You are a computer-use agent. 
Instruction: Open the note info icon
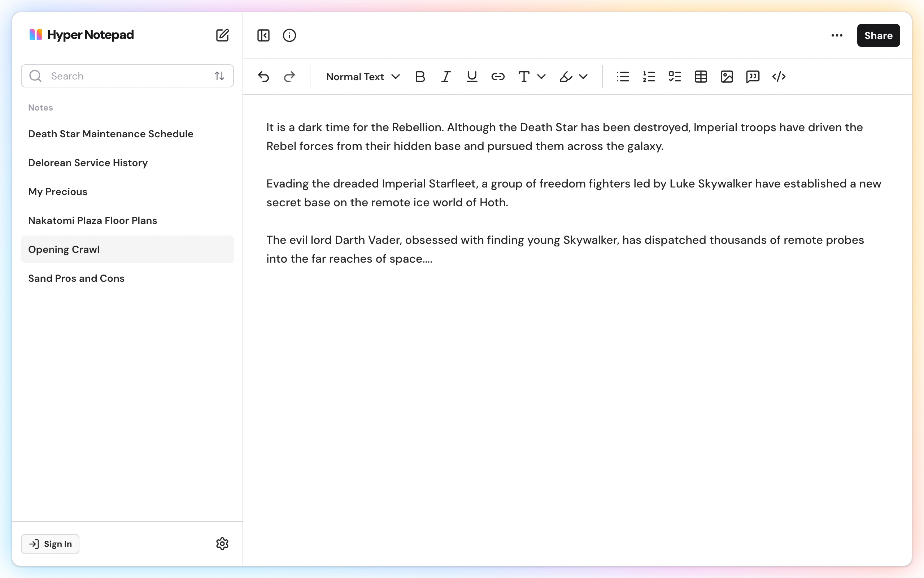[289, 35]
